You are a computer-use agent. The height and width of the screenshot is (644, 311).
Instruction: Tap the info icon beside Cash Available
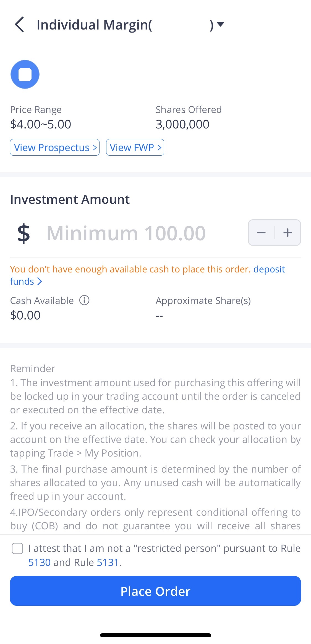coord(84,300)
